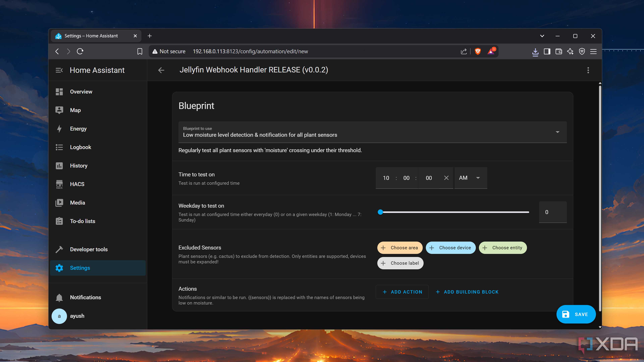Viewport: 644px width, 362px height.
Task: Open the Energy dashboard icon
Action: pyautogui.click(x=59, y=129)
